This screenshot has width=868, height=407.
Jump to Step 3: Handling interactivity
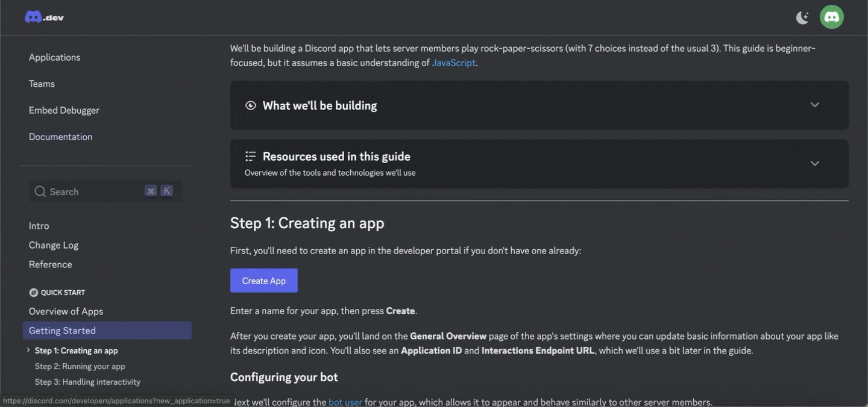point(87,382)
